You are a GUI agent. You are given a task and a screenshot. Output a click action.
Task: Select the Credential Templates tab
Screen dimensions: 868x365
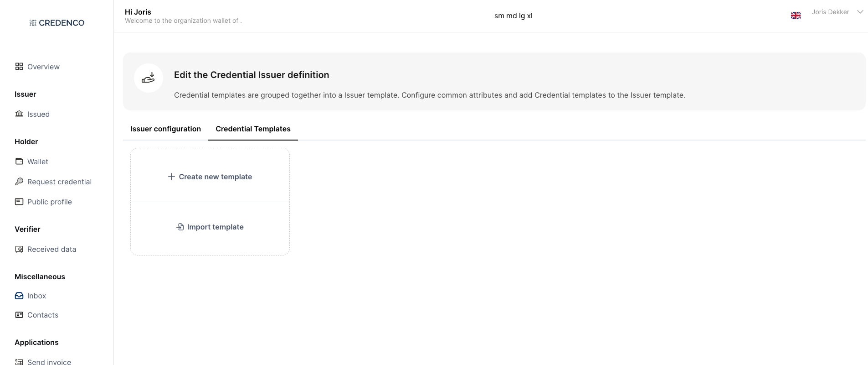point(253,129)
